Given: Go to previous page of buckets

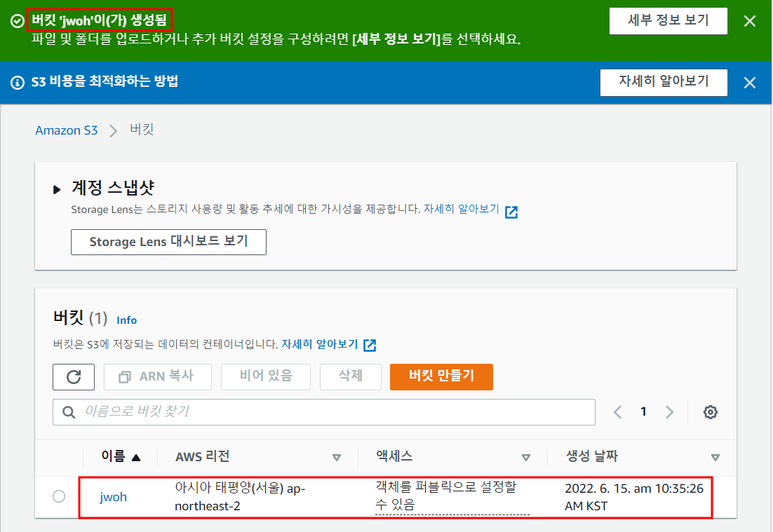Looking at the screenshot, I should 617,412.
